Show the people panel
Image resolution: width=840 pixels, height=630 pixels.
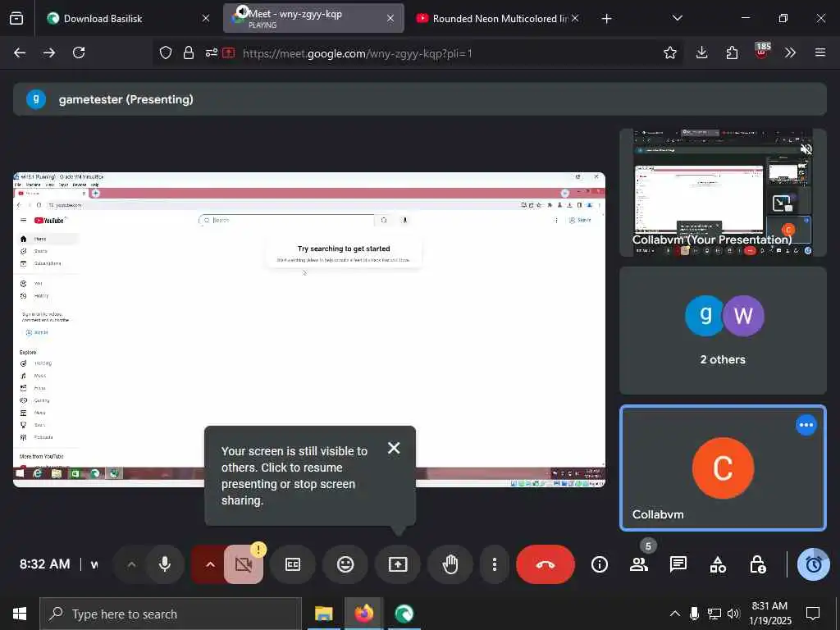638,564
